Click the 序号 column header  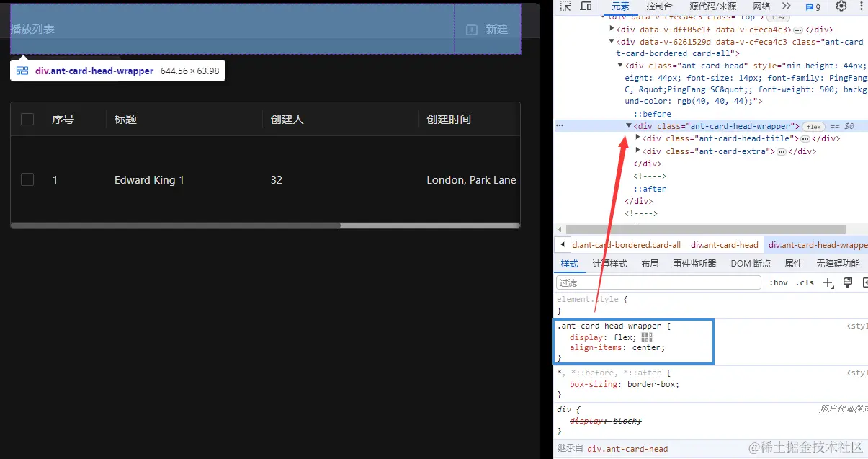tap(63, 119)
